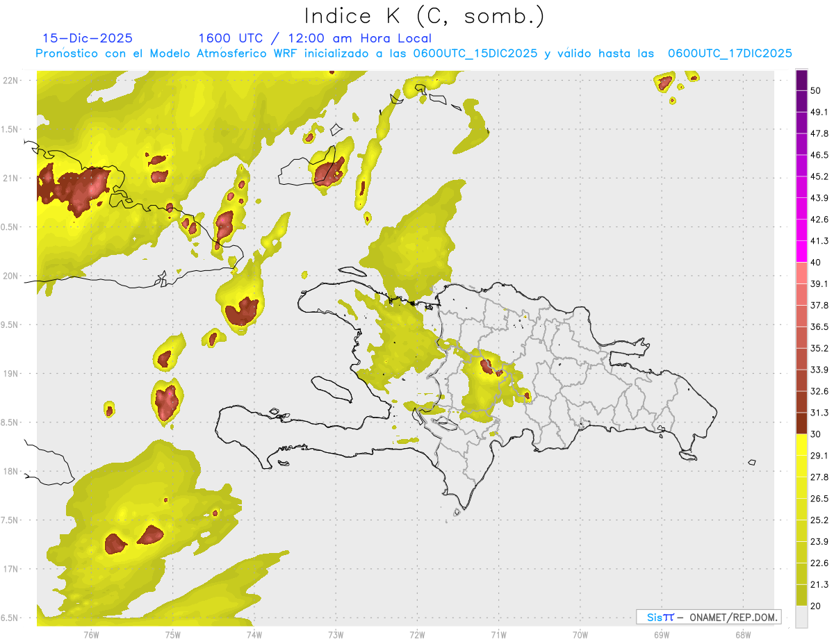
Task: Pick the purple swatch between 46.5 and 47.8
Action: pos(801,144)
